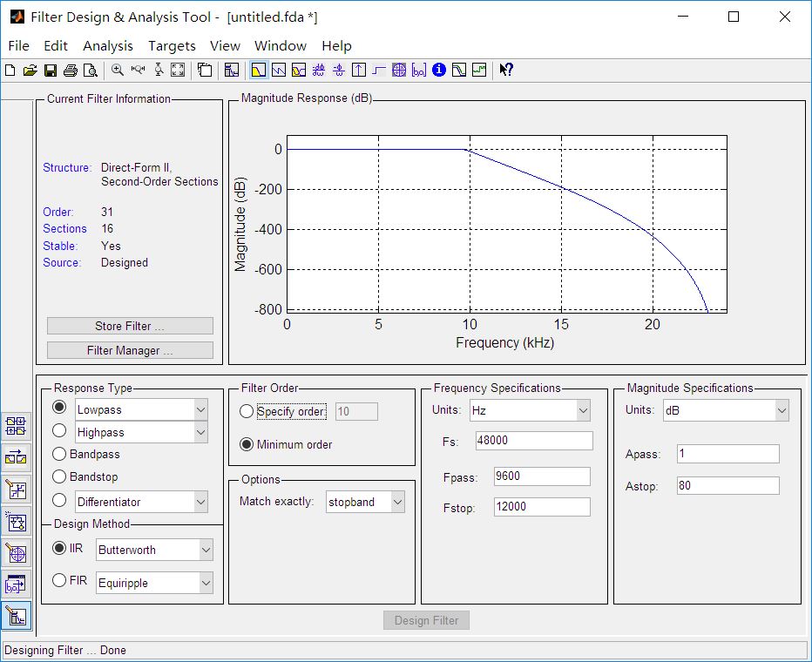Save the session using the floppy disk icon
Screen dimensions: 812x662
click(51, 70)
